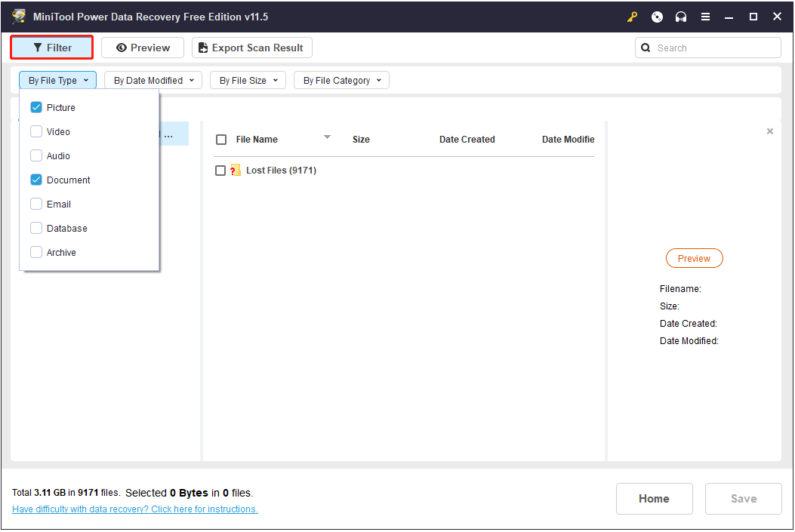Check the Audio file type

tap(36, 155)
